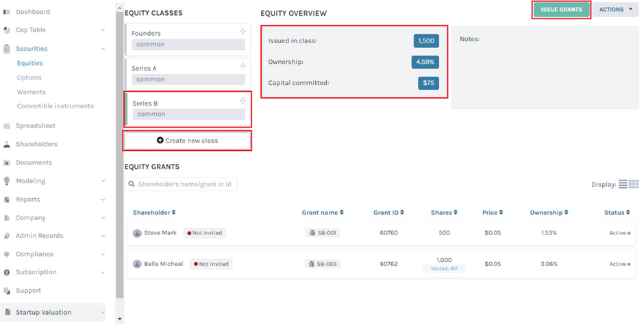
Task: Select the Series A equity class
Action: point(187,74)
